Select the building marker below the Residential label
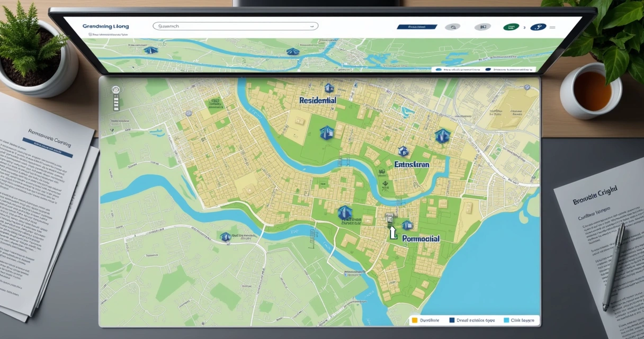The height and width of the screenshot is (339, 644). point(327,132)
